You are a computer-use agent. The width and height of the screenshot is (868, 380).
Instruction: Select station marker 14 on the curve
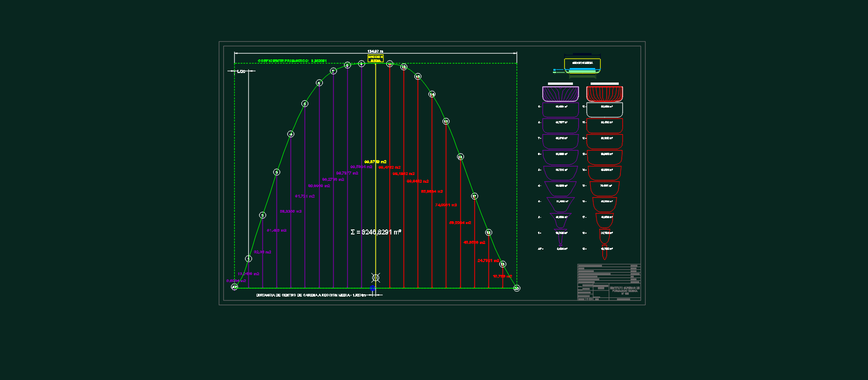432,94
